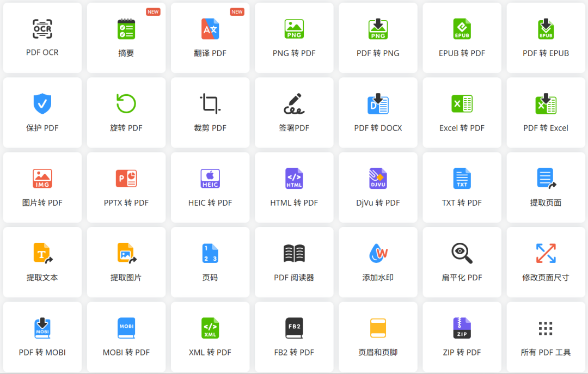Screen dimensions: 588x374
Task: Select the PDF 转 MOBI icon
Action: (42, 328)
